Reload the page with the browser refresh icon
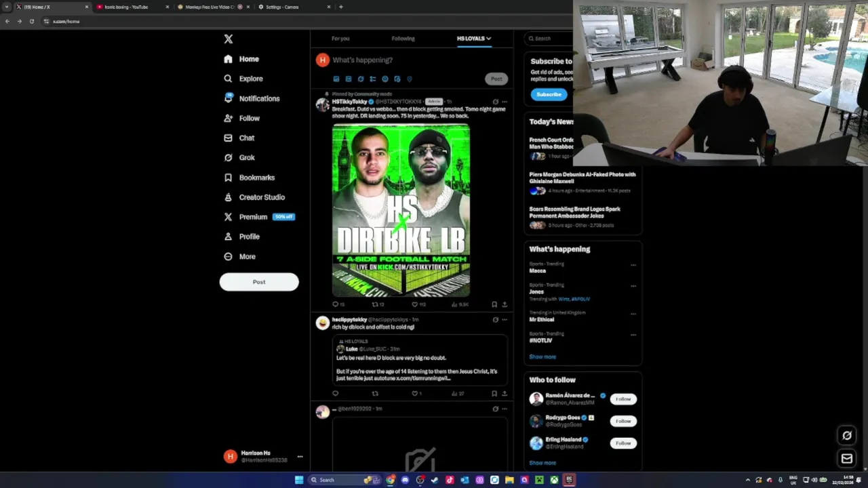The image size is (868, 488). tap(31, 21)
